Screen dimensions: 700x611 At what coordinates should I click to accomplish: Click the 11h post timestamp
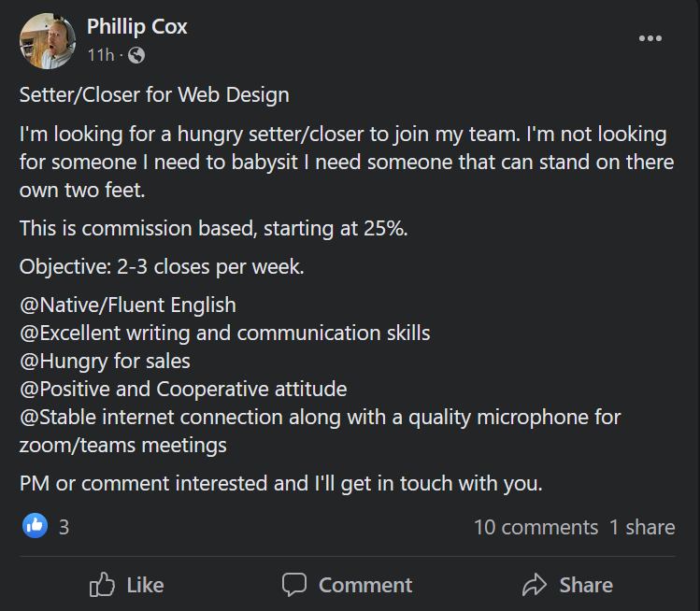(100, 55)
